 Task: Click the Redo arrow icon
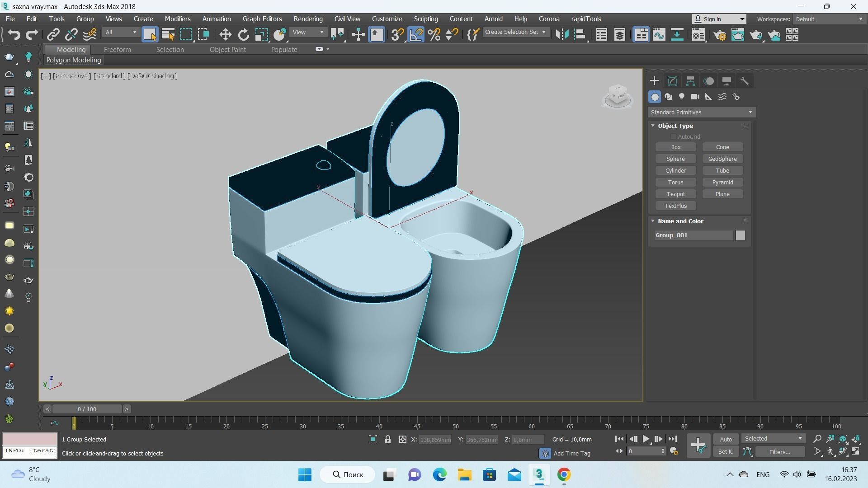pos(32,35)
